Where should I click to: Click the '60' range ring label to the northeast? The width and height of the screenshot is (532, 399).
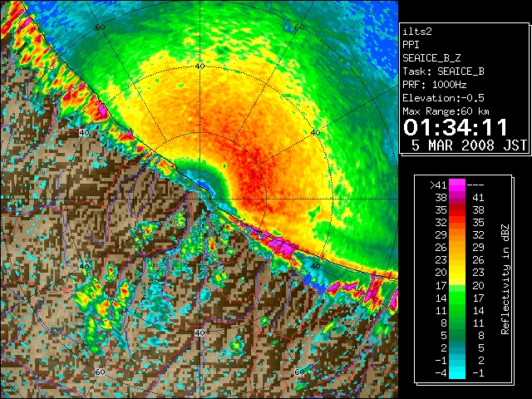tap(299, 27)
